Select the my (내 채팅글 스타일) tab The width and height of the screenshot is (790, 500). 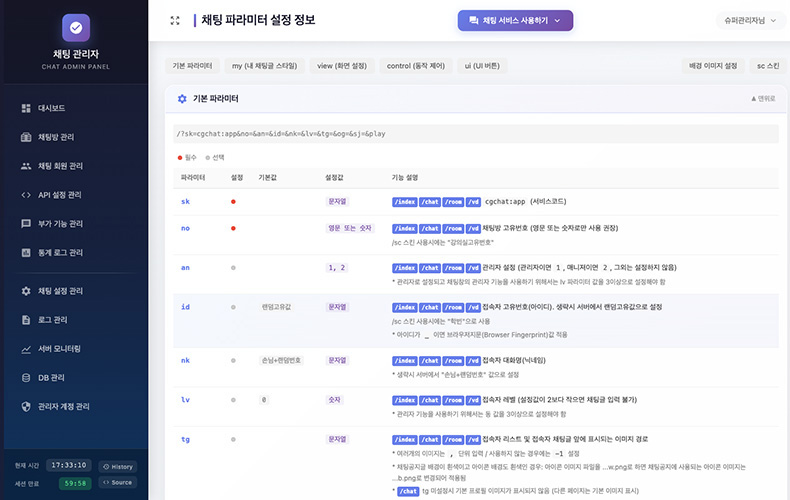265,66
